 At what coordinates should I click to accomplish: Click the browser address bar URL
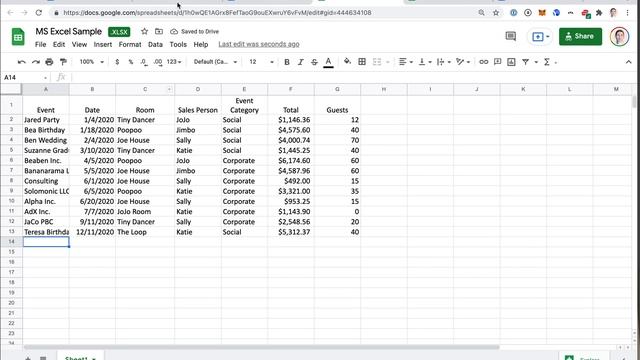(218, 13)
